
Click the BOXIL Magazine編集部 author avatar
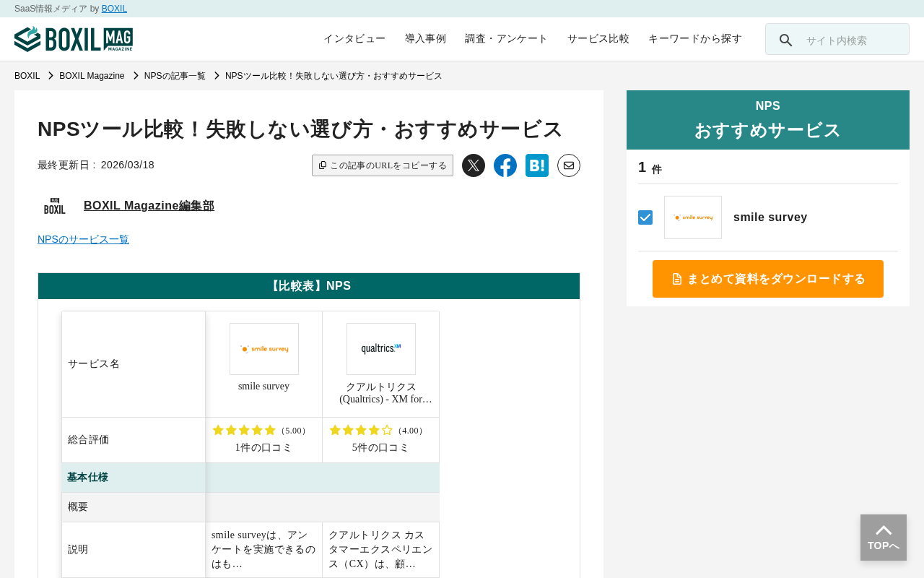pos(55,206)
